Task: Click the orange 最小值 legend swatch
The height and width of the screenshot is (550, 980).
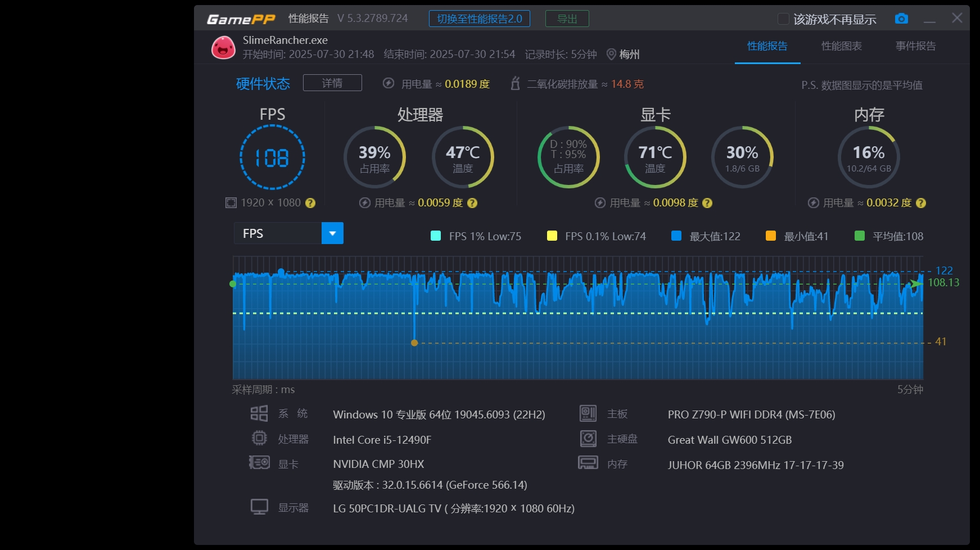Action: click(771, 236)
